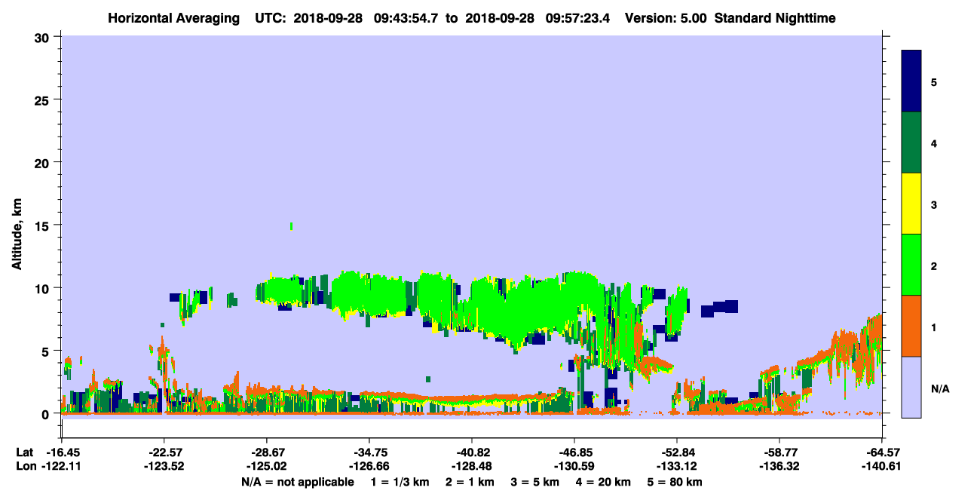Click 'Standard Nighttime' text in the title

(x=775, y=18)
